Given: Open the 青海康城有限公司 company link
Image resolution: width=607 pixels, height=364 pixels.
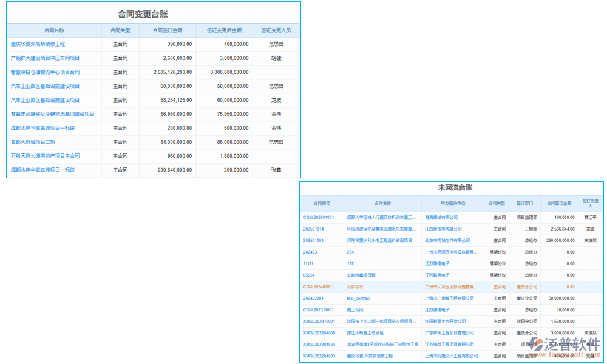Looking at the screenshot, I should 441,217.
